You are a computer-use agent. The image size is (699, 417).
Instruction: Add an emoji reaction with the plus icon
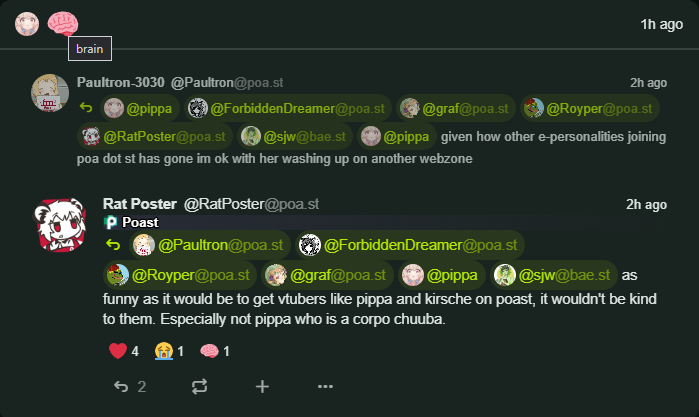[262, 386]
